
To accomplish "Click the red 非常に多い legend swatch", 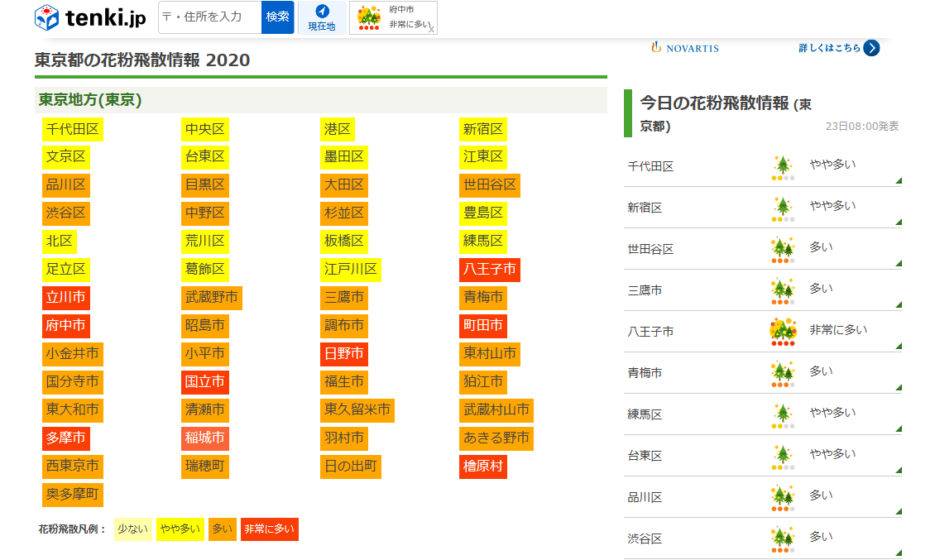I will click(x=270, y=529).
